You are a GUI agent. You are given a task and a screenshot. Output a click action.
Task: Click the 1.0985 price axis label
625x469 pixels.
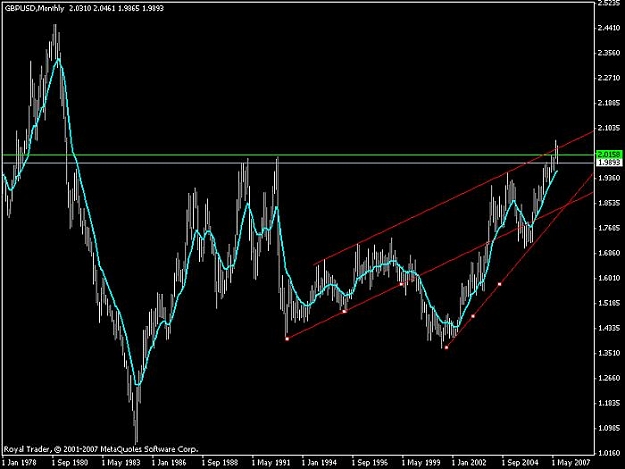pos(609,428)
